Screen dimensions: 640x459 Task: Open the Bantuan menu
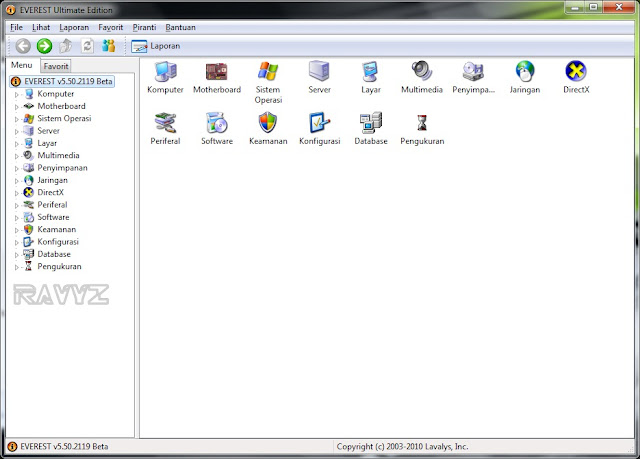point(180,27)
